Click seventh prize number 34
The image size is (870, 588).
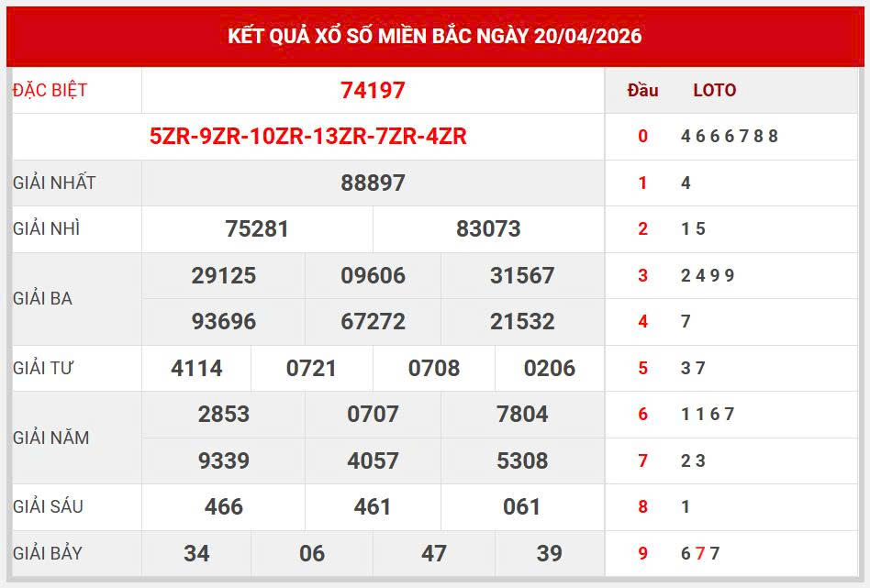(x=195, y=554)
